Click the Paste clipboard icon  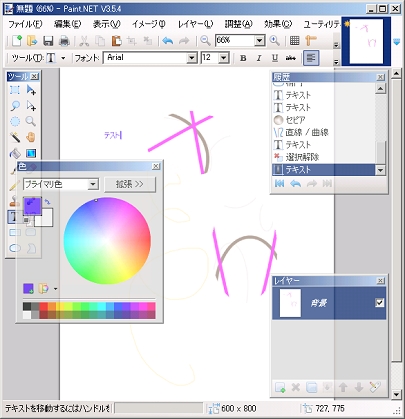[116, 41]
